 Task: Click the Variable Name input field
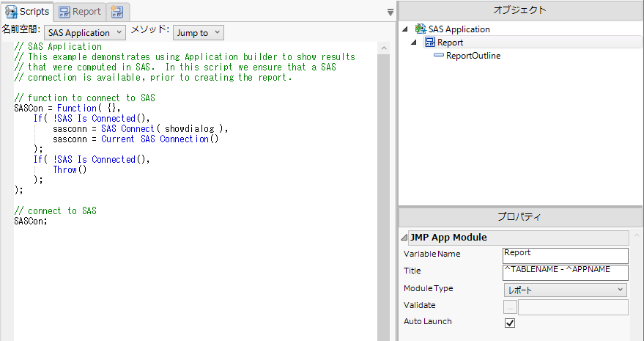pos(565,254)
